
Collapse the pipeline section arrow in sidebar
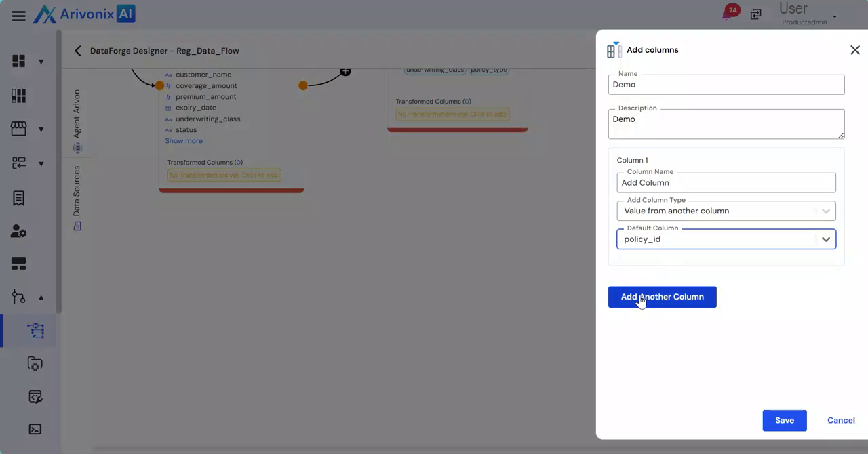point(41,297)
